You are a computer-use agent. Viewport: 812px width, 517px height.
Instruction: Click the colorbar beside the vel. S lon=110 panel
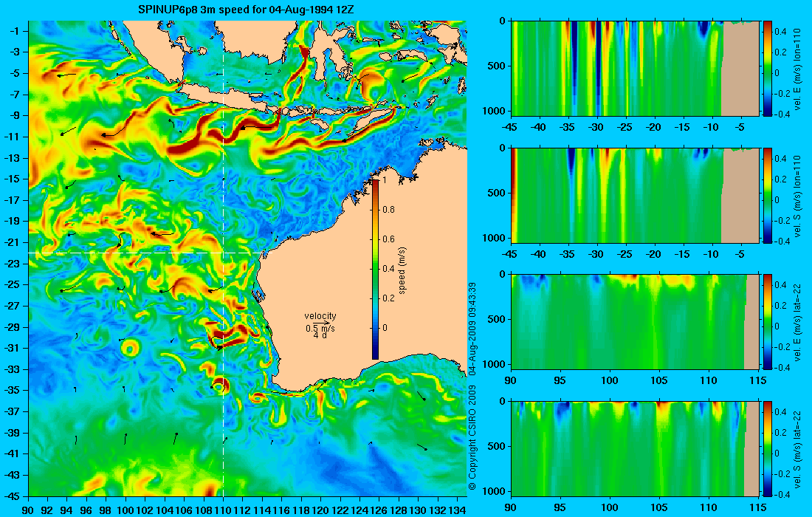point(767,195)
